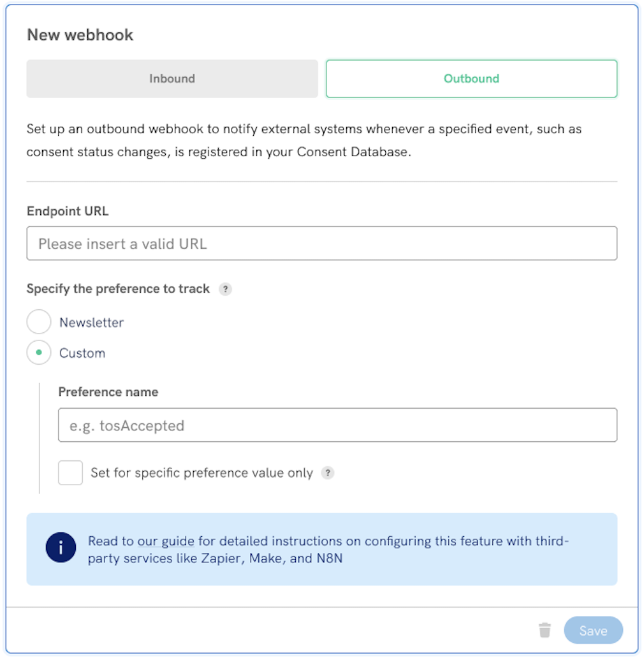Click the help icon beside "Set for specific preference value only"
Image resolution: width=644 pixels, height=658 pixels.
coord(327,473)
